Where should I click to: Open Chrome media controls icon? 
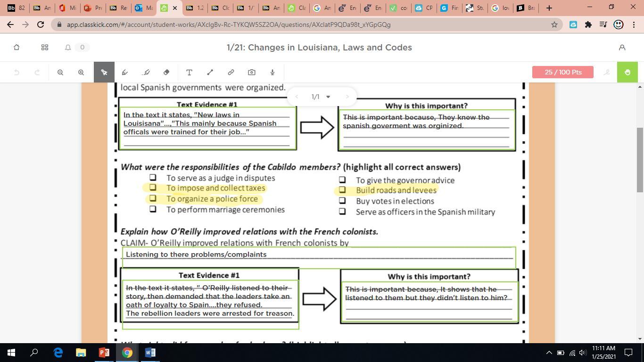[x=603, y=25]
